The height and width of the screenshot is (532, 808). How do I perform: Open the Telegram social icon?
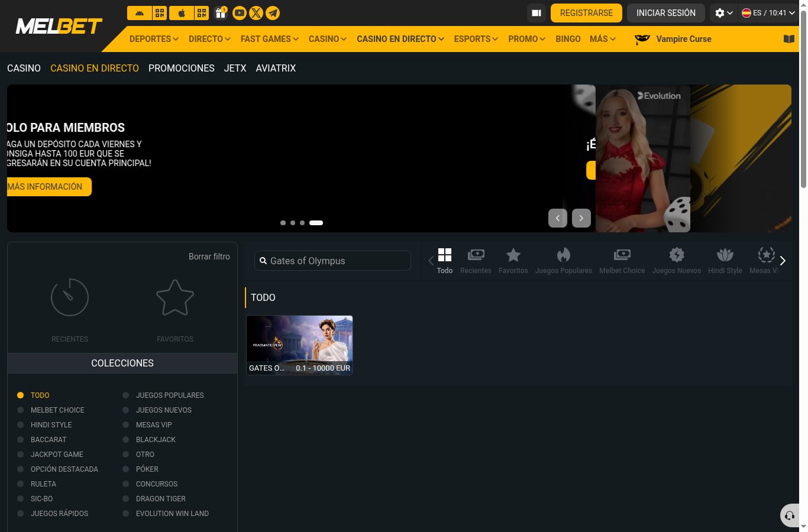pos(273,13)
